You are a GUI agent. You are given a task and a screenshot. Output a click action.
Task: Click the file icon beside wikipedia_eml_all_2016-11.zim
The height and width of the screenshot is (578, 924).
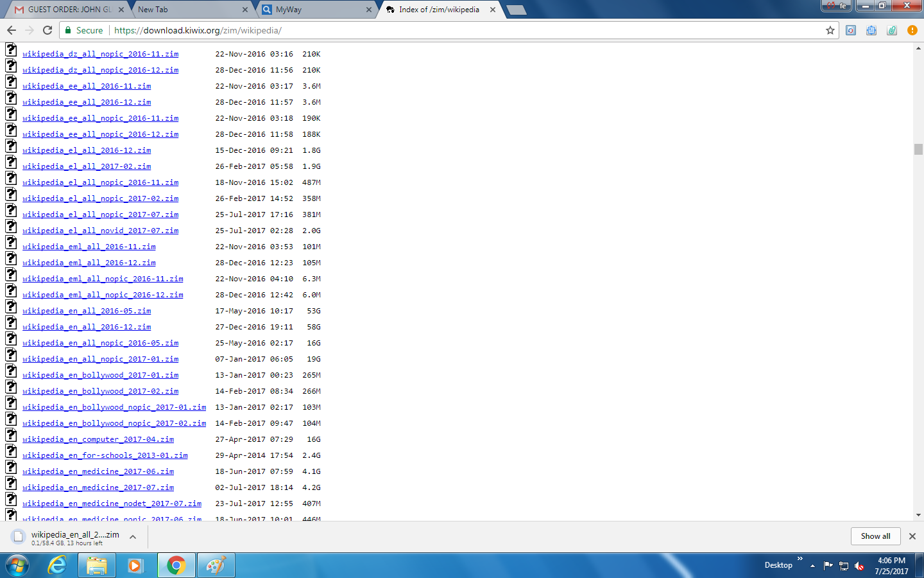tap(11, 242)
